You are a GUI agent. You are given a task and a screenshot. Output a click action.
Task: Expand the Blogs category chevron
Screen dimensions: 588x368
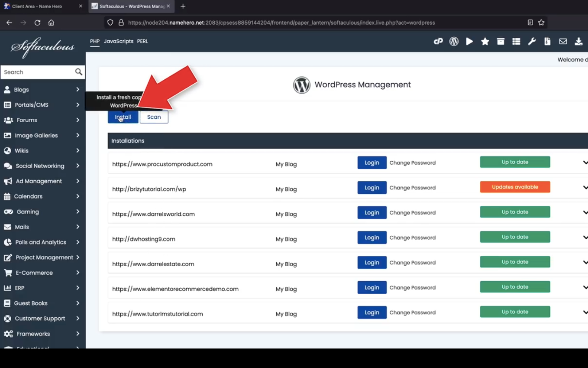78,90
